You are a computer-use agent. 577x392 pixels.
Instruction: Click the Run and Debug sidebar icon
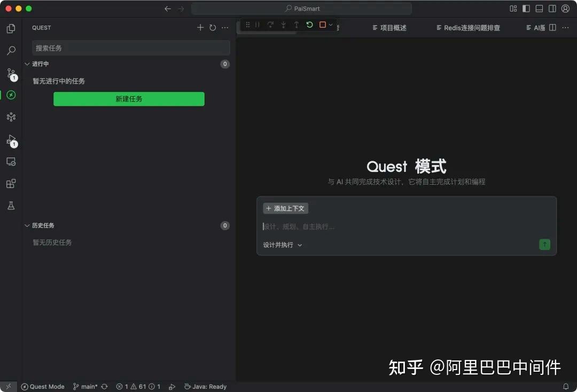tap(11, 139)
